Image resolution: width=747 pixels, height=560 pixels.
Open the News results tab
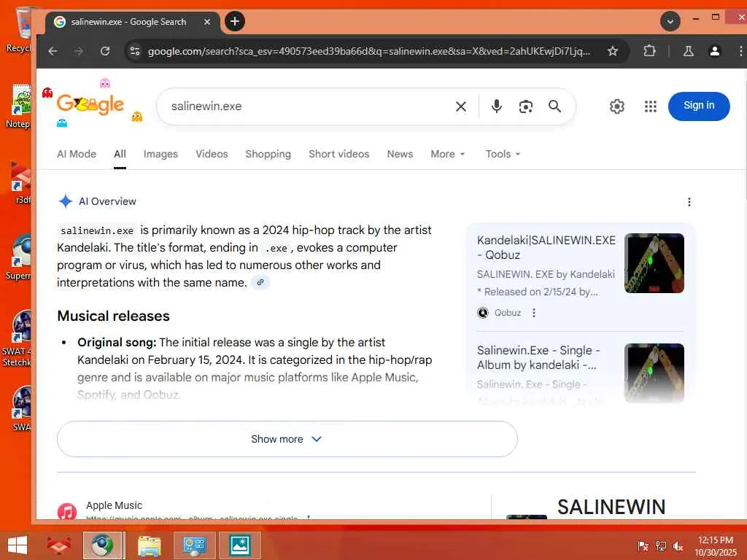coord(400,154)
